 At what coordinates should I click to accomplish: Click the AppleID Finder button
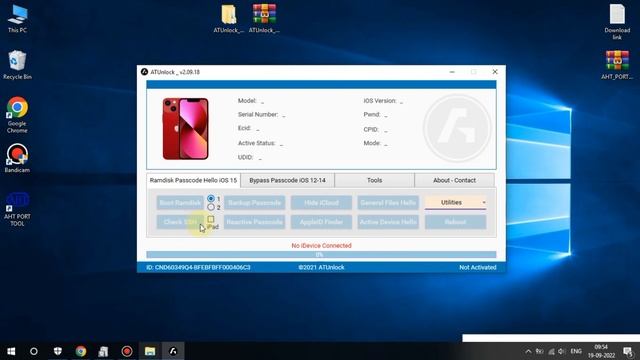coord(321,222)
